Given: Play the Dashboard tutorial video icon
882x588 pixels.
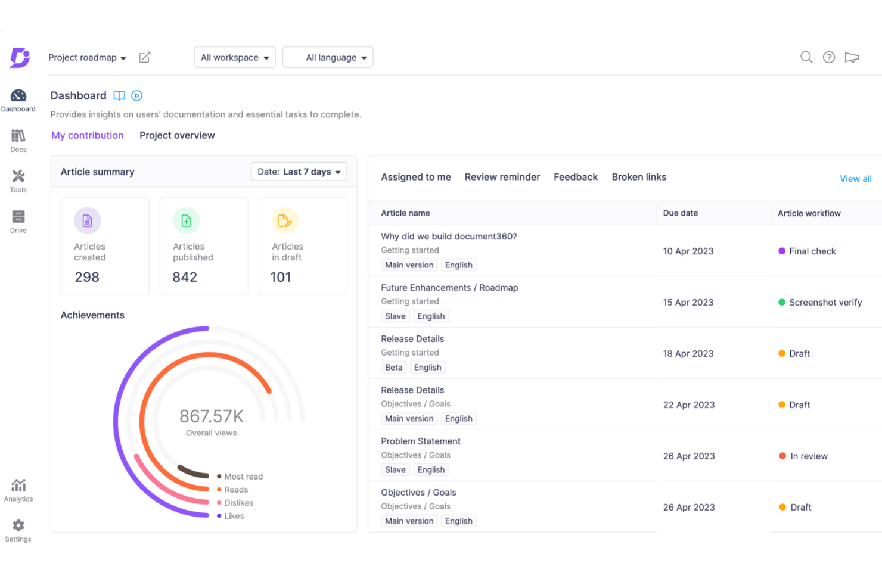Looking at the screenshot, I should point(136,95).
